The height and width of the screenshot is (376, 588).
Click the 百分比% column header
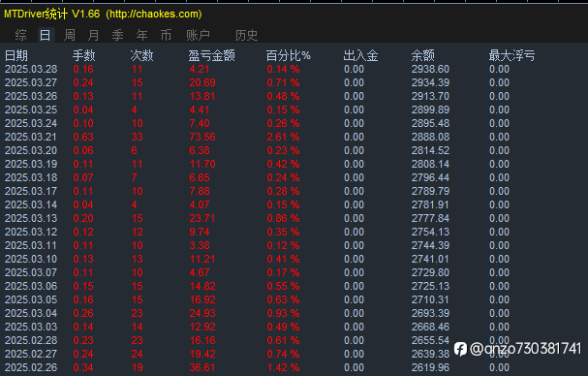[288, 55]
